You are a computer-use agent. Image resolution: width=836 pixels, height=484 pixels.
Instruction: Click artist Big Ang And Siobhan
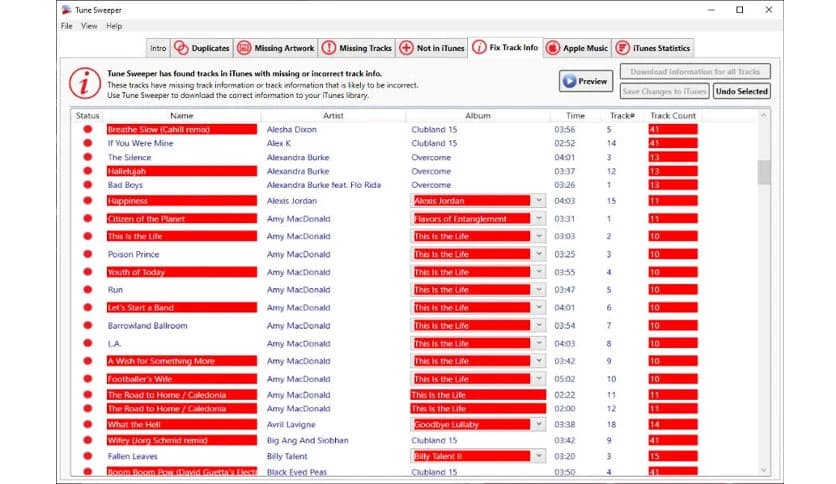click(308, 440)
